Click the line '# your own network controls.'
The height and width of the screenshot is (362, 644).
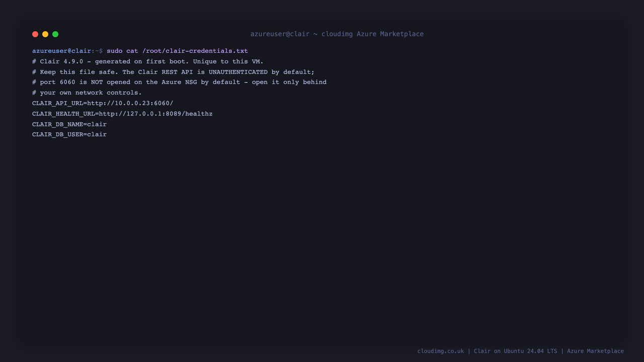[87, 93]
